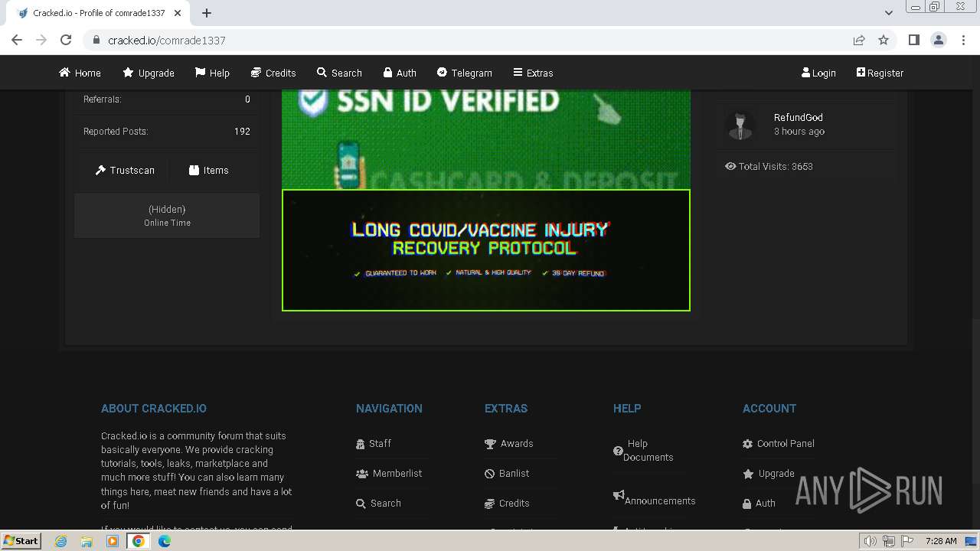The image size is (980, 551).
Task: Open the footer Auth link
Action: [759, 503]
